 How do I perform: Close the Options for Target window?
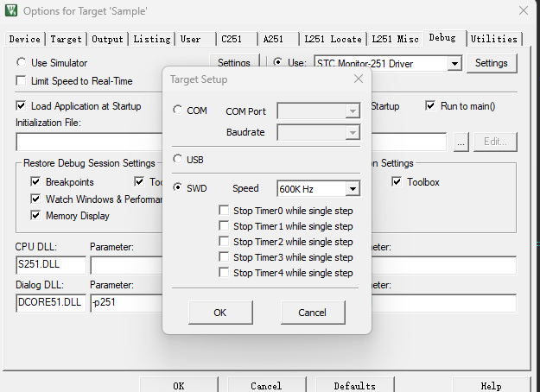[x=524, y=10]
